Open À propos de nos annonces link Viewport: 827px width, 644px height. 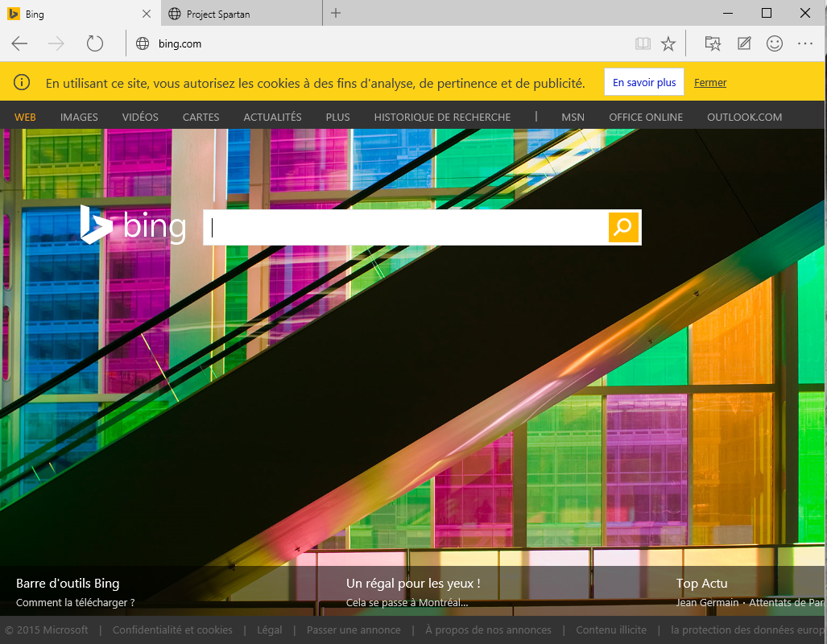(x=489, y=630)
